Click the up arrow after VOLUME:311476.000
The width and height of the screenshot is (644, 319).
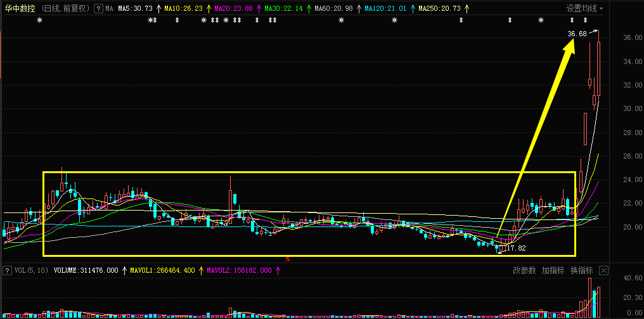tap(124, 271)
